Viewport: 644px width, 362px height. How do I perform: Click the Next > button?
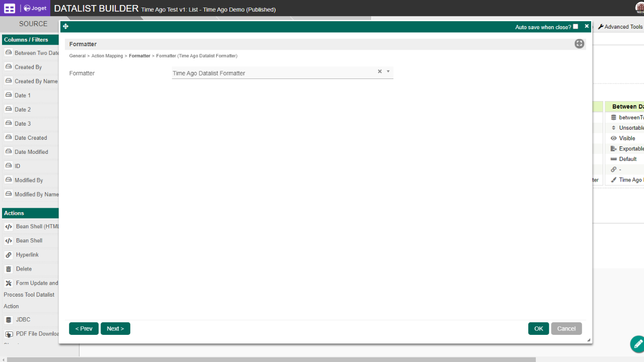tap(115, 328)
